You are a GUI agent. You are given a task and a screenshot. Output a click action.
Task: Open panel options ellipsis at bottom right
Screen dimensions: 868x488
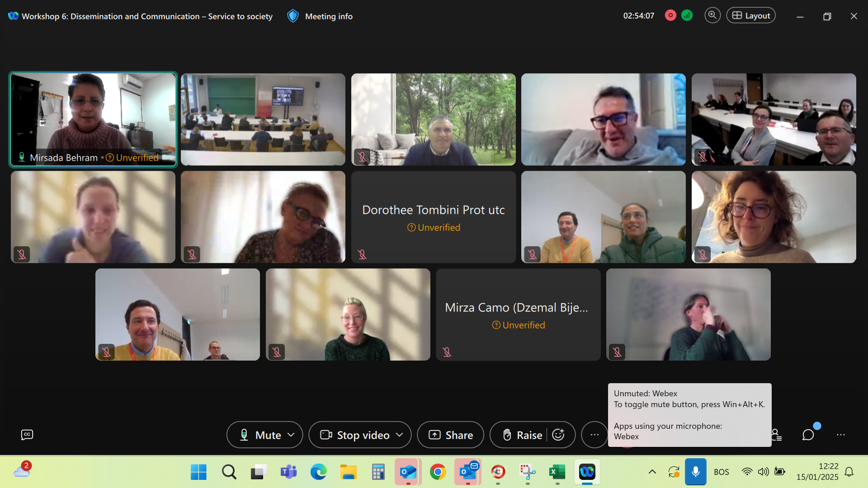coord(840,435)
